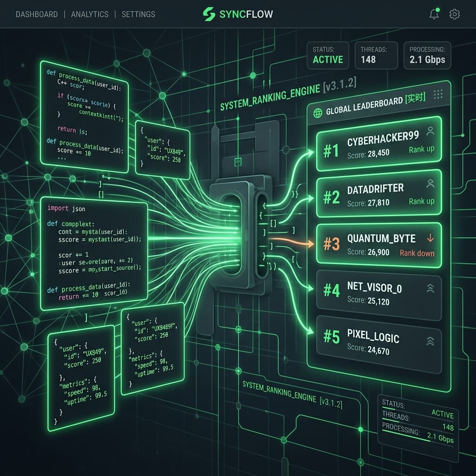Click 2.1 Gbps value in bottom status panel
This screenshot has width=476, height=476.
440,437
